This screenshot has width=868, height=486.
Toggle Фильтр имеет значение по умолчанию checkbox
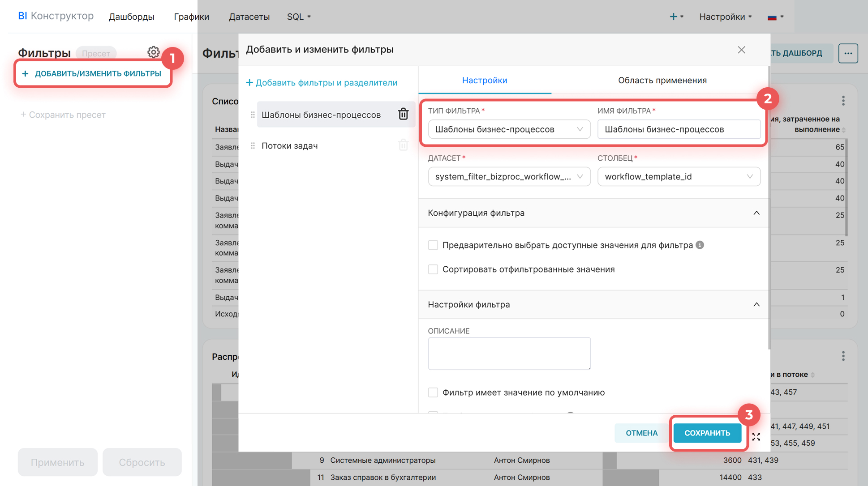[433, 392]
